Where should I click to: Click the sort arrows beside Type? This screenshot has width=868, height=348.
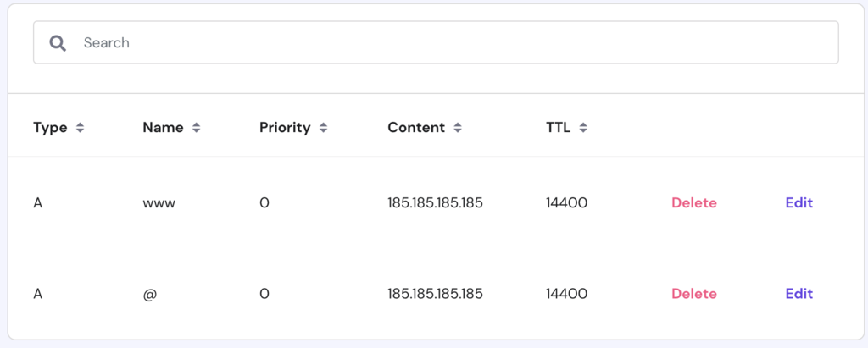81,128
